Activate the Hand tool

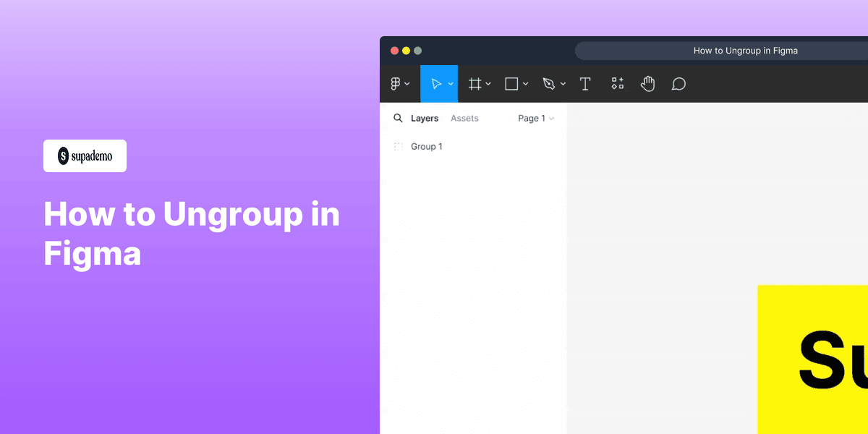[647, 83]
